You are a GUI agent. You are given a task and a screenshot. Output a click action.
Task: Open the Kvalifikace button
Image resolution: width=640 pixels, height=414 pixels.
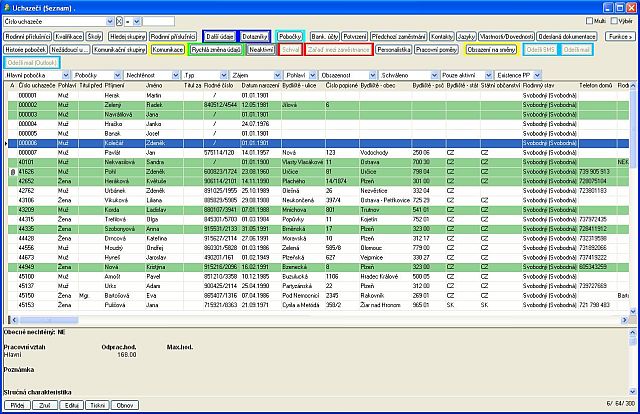(69, 37)
